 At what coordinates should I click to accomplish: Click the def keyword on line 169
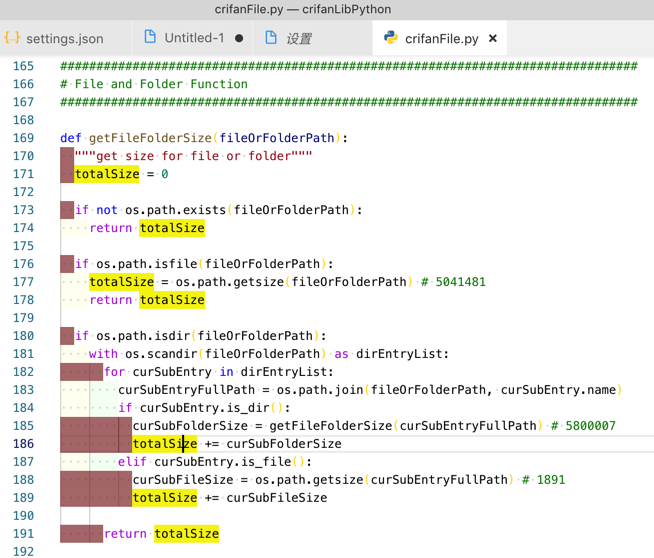tap(71, 138)
